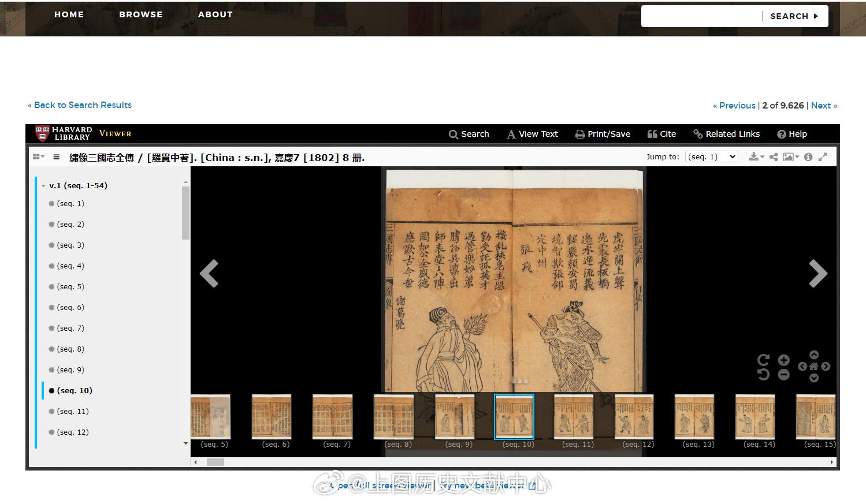Select (seq. 7) in the contents tree
This screenshot has height=504, width=866.
coord(70,328)
